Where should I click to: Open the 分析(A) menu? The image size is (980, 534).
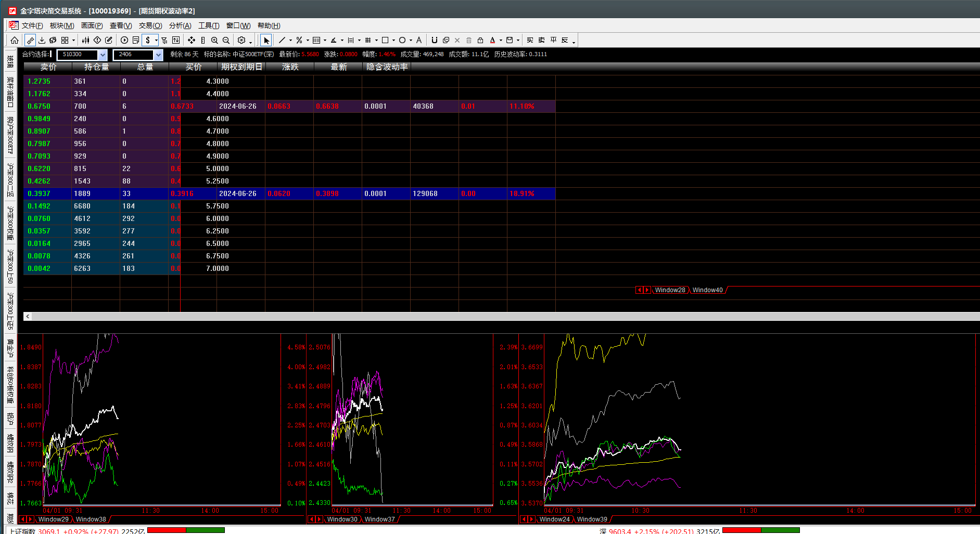pyautogui.click(x=180, y=25)
